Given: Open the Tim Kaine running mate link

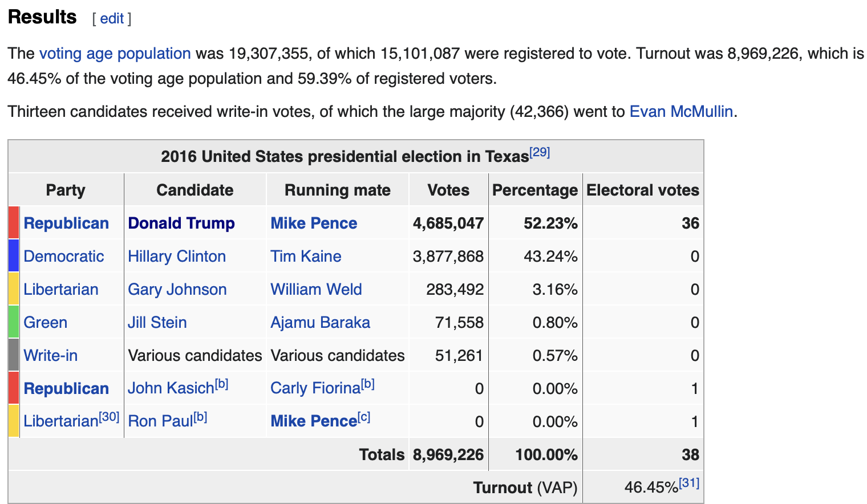Looking at the screenshot, I should pyautogui.click(x=306, y=257).
